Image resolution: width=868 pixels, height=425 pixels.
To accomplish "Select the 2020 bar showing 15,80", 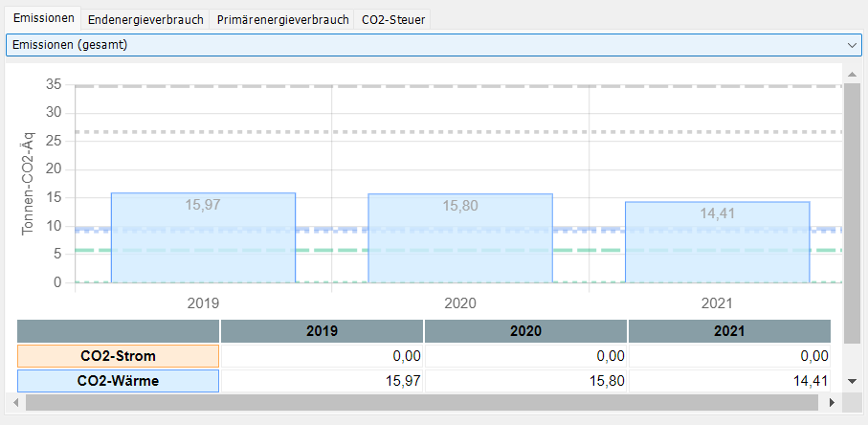I will click(460, 239).
